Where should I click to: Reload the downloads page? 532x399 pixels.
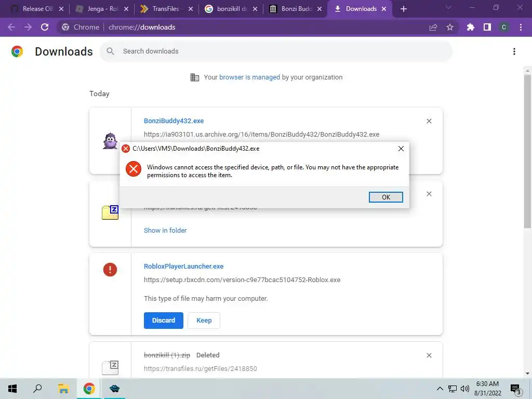(x=45, y=27)
